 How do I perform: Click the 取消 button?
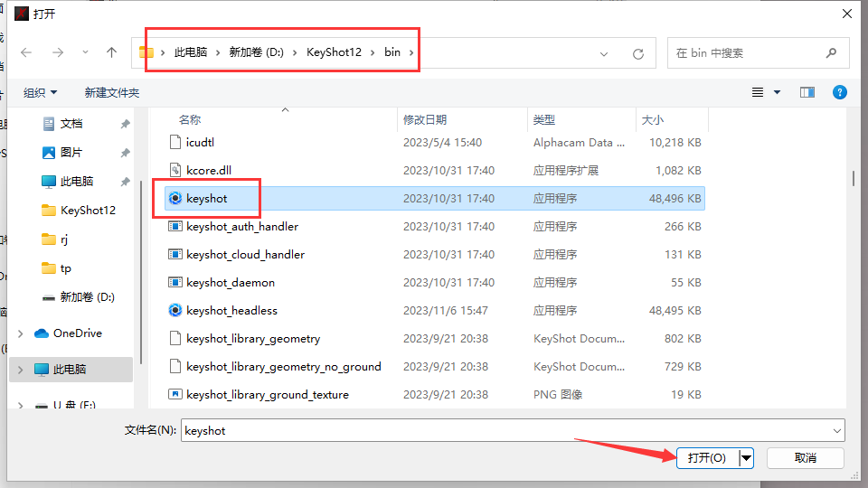click(806, 458)
